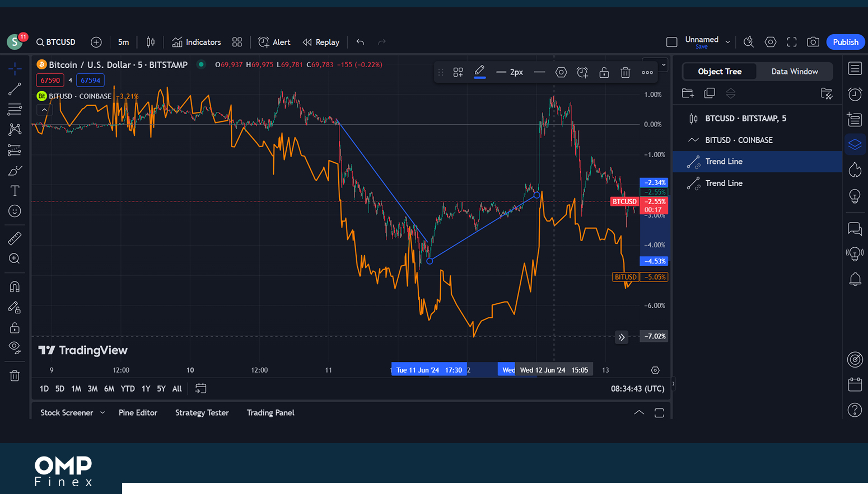The width and height of the screenshot is (868, 494).
Task: Change trend line color pencil swatch
Action: (x=479, y=72)
